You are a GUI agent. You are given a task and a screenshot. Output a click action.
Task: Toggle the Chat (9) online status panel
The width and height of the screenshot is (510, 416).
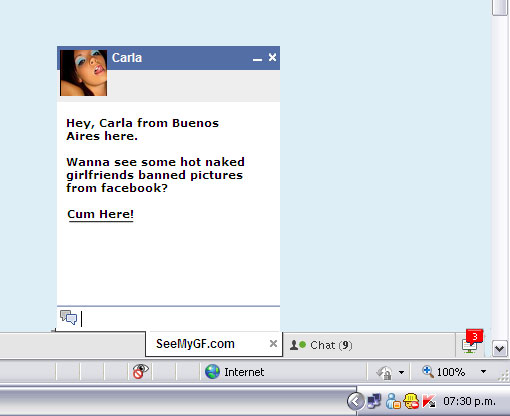(321, 345)
